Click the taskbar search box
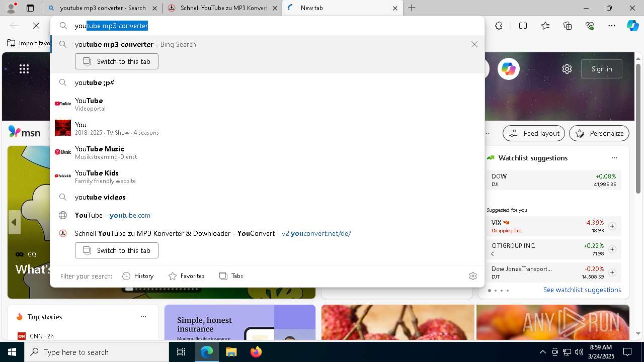Screen dimensions: 644x362 click(97, 352)
